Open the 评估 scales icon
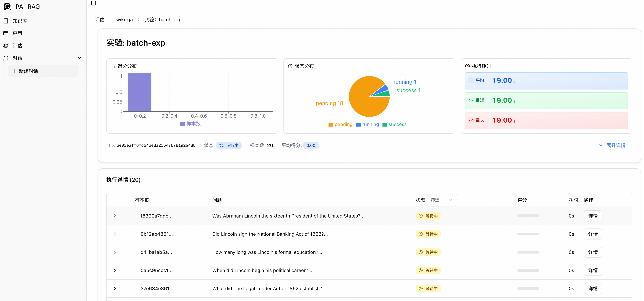The image size is (644, 301). pyautogui.click(x=6, y=46)
